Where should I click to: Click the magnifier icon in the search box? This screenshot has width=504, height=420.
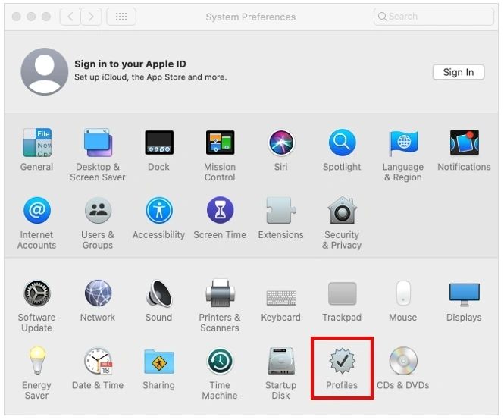coord(383,17)
